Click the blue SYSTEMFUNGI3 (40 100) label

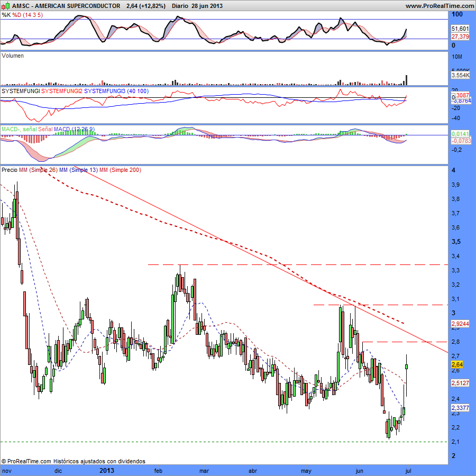pos(116,91)
